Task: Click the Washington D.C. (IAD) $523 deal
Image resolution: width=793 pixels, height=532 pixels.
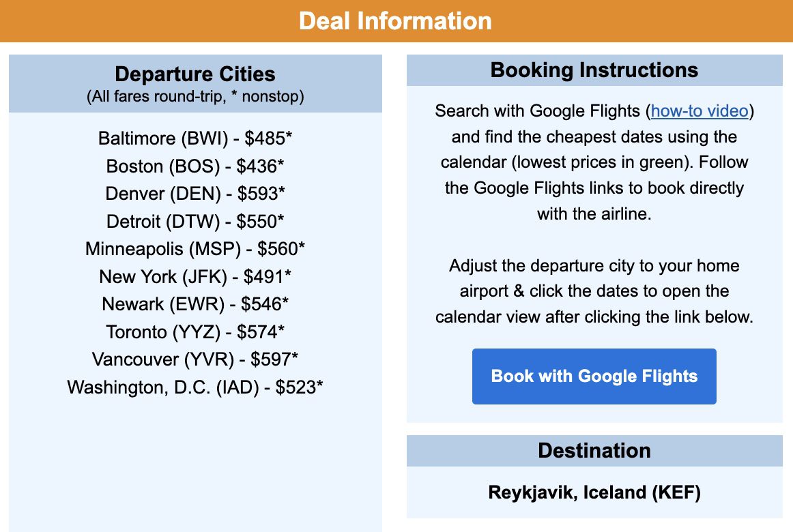Action: pyautogui.click(x=195, y=387)
